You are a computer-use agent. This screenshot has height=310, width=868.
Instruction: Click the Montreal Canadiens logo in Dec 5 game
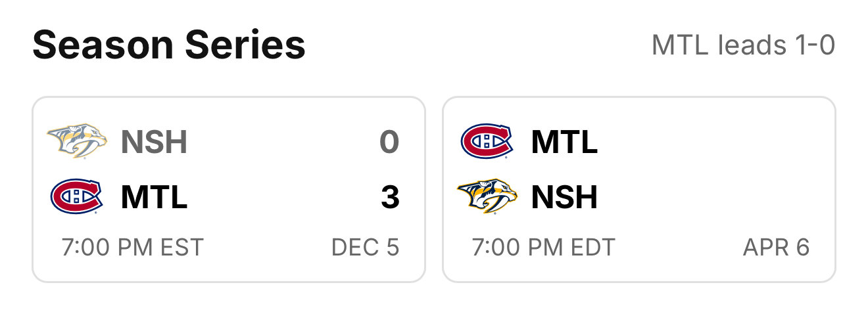tap(77, 197)
